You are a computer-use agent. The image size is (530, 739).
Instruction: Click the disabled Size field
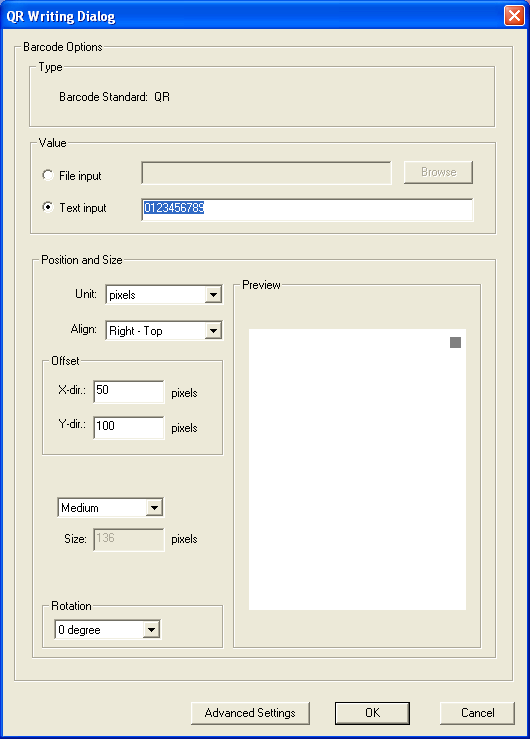[x=129, y=540]
